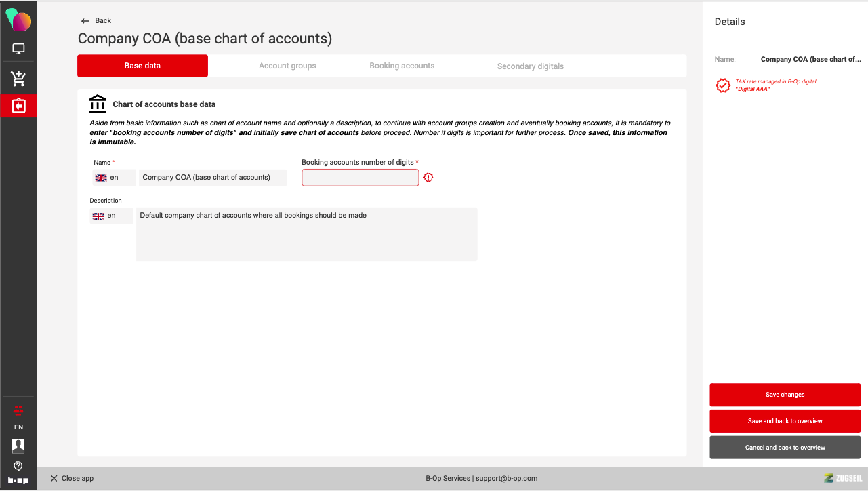
Task: Open the help question mark icon
Action: (18, 466)
